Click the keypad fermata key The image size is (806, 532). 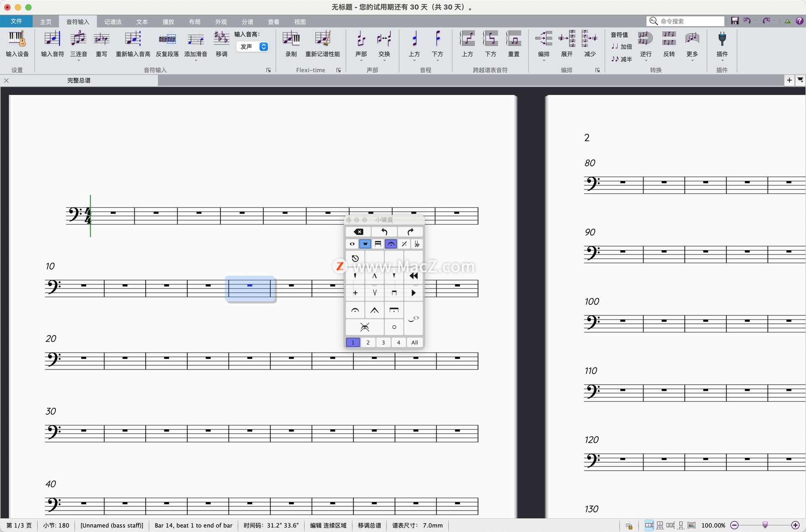pyautogui.click(x=355, y=311)
